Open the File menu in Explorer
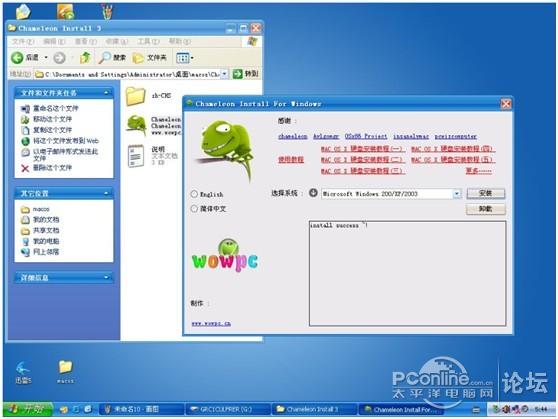 [x=23, y=42]
